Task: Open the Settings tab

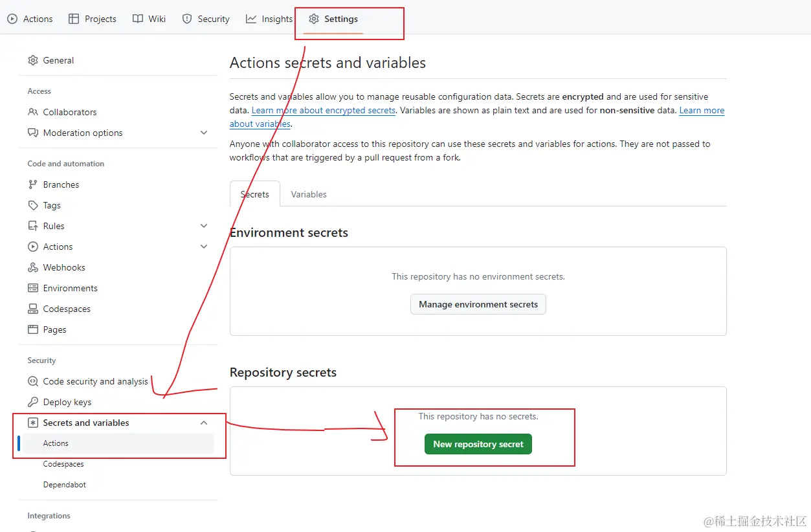Action: click(x=333, y=19)
